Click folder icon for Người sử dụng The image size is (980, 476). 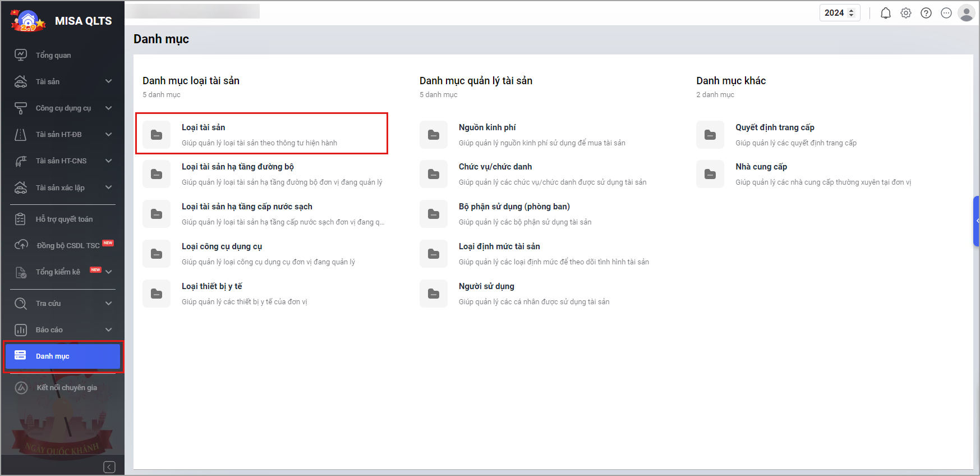point(434,294)
